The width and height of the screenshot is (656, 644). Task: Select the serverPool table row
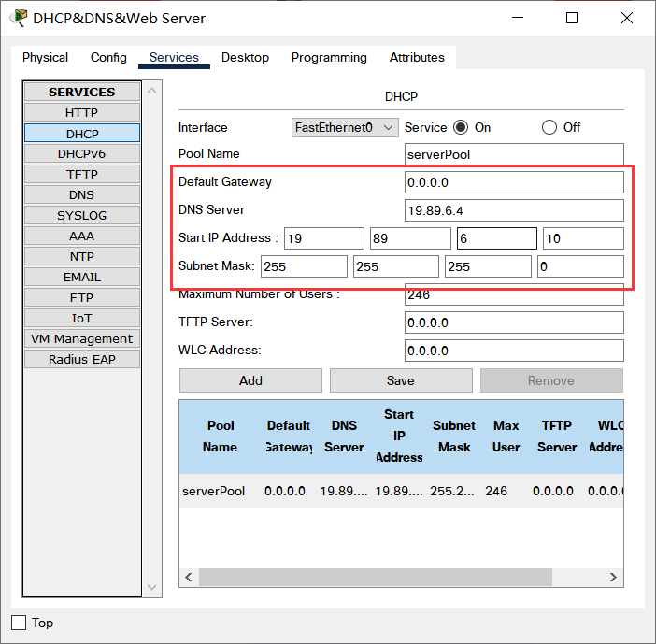coord(401,491)
